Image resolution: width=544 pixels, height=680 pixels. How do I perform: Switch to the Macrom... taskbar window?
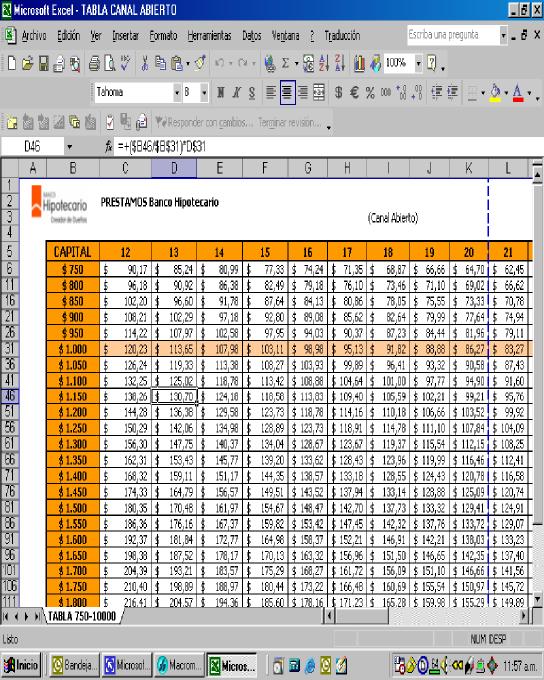[x=179, y=665]
